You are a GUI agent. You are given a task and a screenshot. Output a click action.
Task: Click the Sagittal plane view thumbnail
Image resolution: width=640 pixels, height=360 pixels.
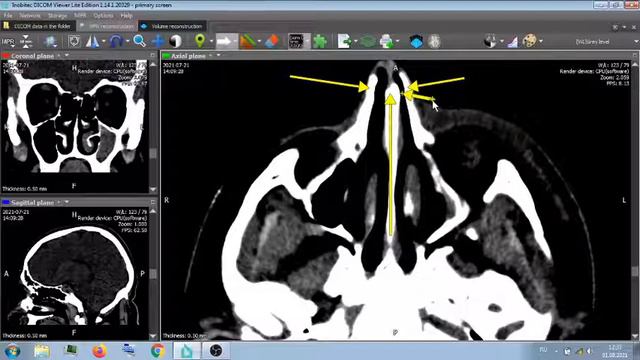[75, 273]
